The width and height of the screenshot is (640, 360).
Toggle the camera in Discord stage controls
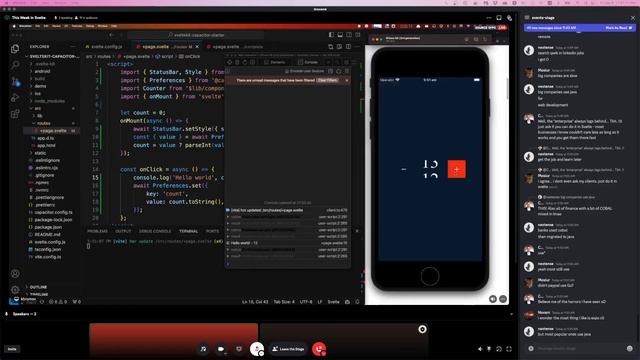221,349
